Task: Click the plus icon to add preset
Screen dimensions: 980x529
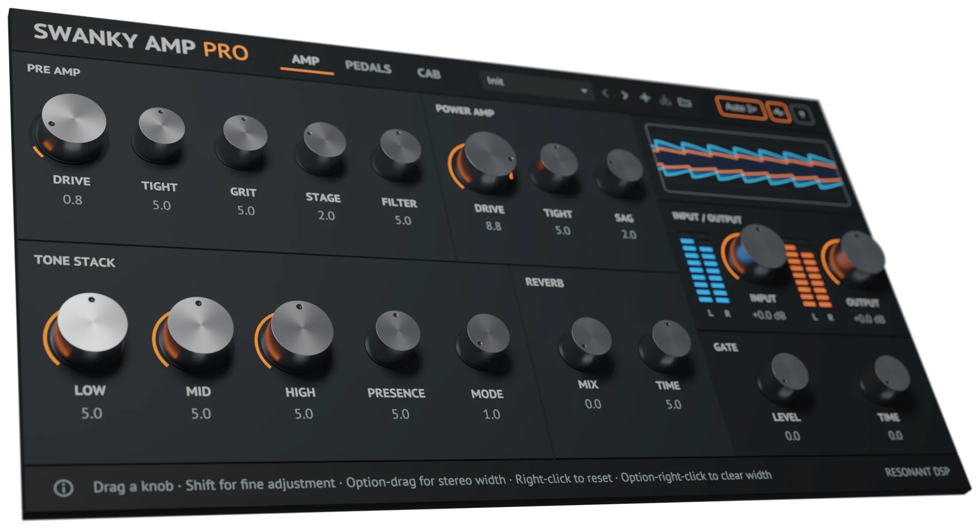Action: point(645,98)
